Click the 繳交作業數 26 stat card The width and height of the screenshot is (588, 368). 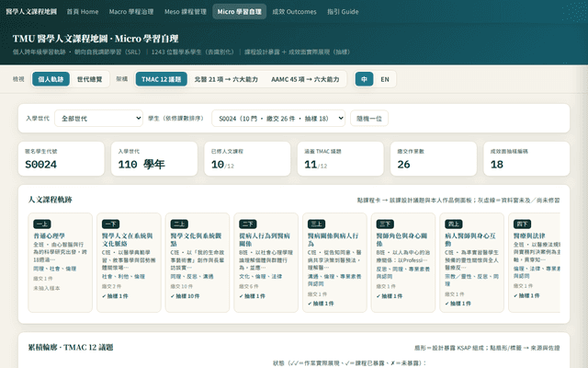433,159
